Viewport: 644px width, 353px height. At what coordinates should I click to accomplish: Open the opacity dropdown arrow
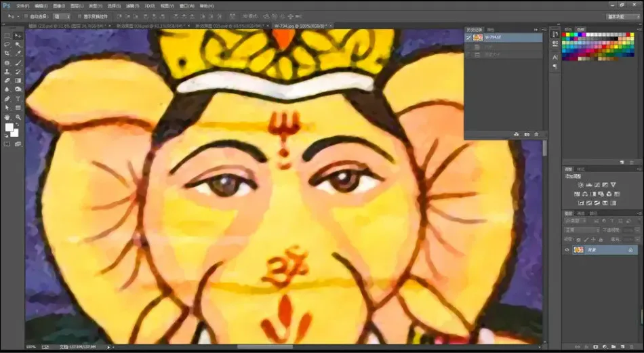pos(637,230)
